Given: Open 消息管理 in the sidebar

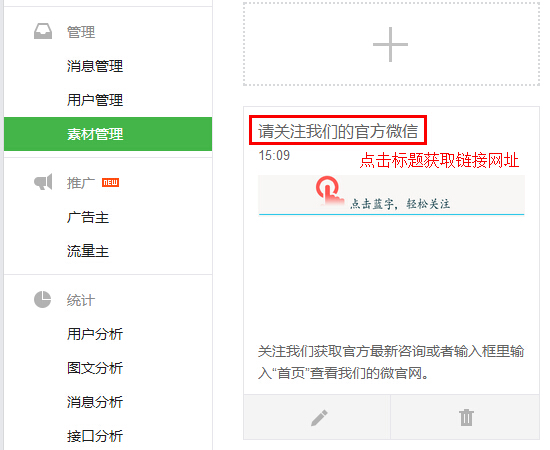Looking at the screenshot, I should coord(95,66).
